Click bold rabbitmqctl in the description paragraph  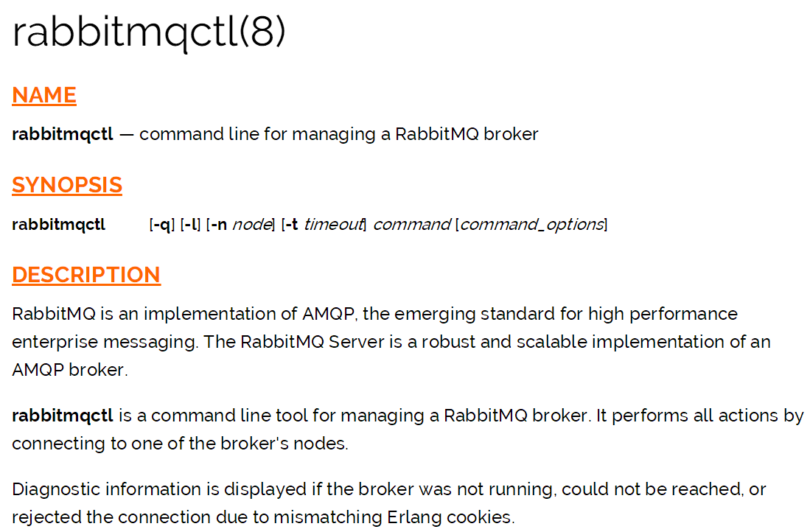(63, 416)
